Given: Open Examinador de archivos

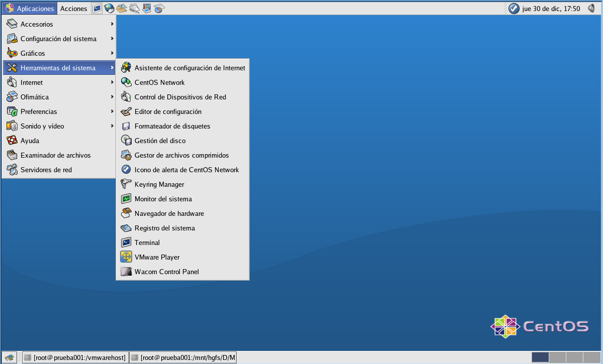Looking at the screenshot, I should click(59, 155).
